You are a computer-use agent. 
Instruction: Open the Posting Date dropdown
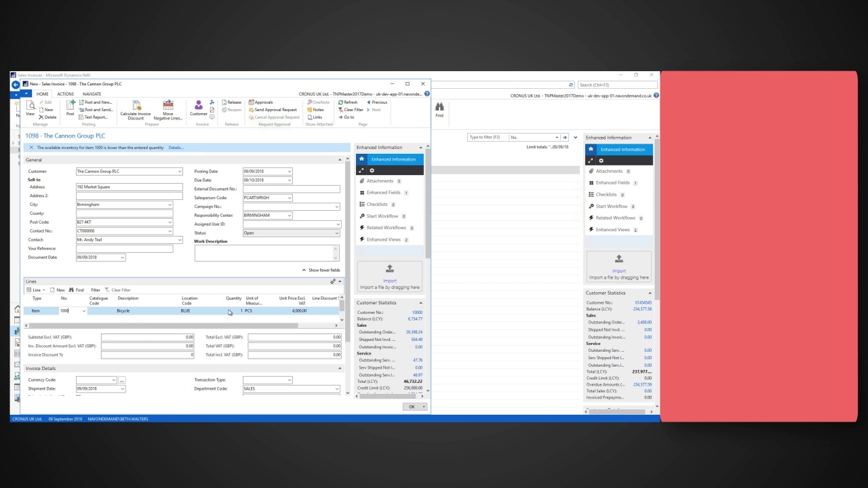click(289, 171)
